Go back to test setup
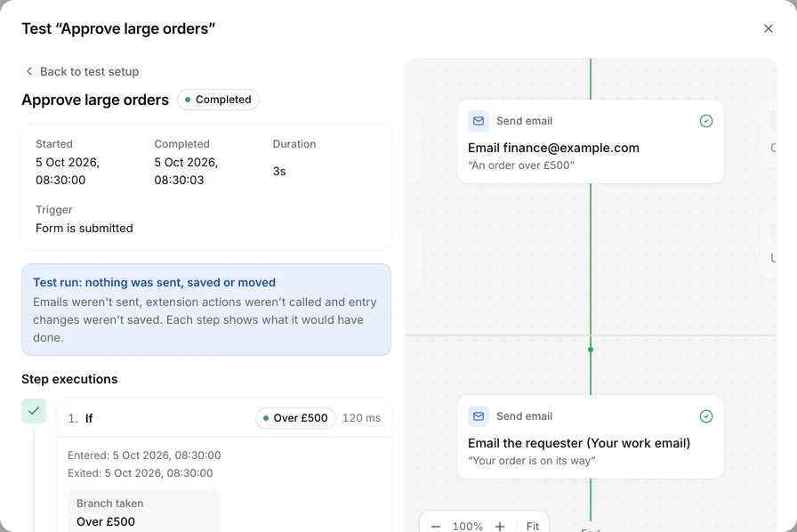The width and height of the screenshot is (797, 532). click(x=83, y=72)
